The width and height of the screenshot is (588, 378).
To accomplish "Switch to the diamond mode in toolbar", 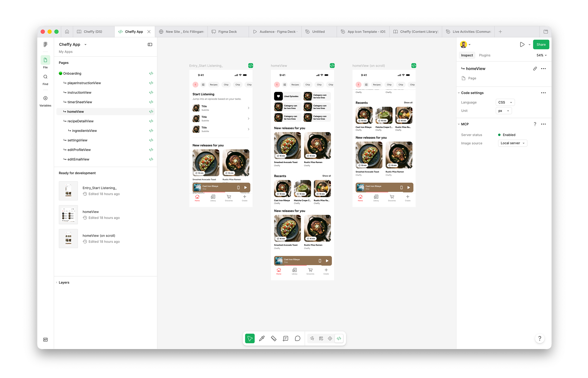I will click(x=330, y=338).
